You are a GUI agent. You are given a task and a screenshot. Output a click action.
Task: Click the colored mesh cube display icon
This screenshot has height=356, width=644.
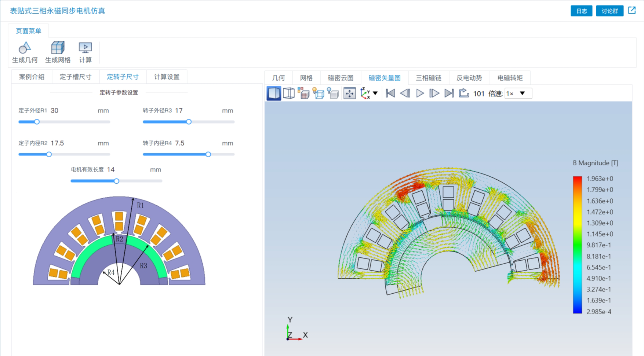(x=303, y=93)
